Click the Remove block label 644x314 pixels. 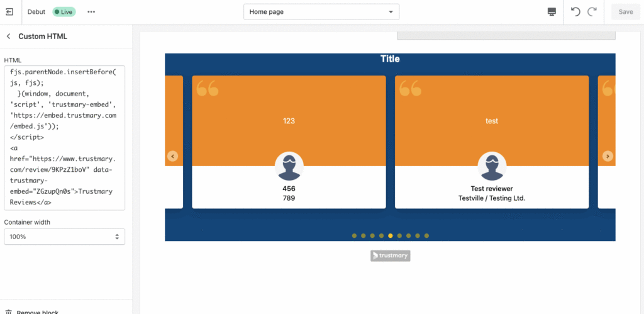37,312
